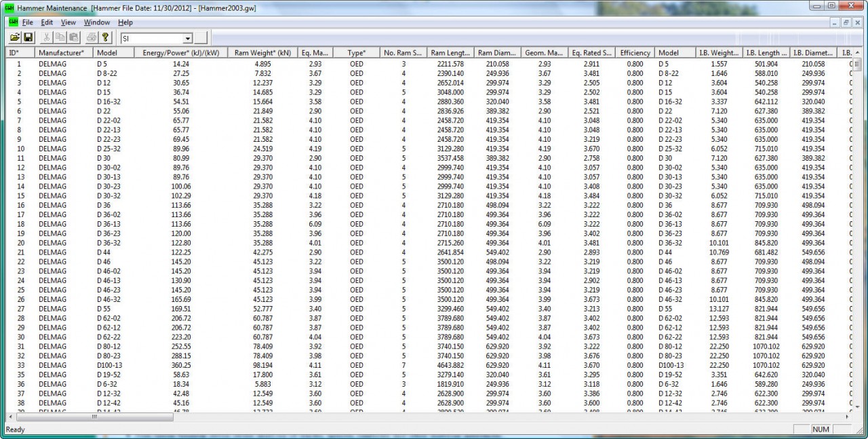Click the Energy/Power* (kJ)/(kW) column header
The height and width of the screenshot is (439, 868).
[x=180, y=53]
